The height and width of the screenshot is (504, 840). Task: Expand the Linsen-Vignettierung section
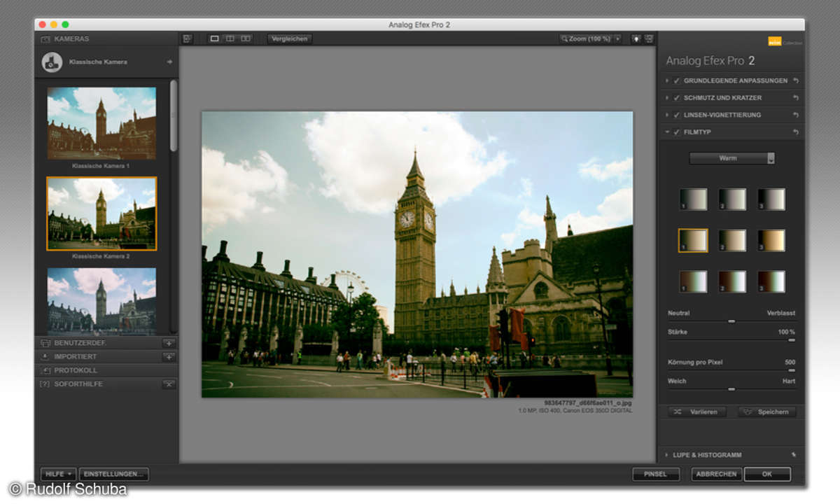(667, 115)
